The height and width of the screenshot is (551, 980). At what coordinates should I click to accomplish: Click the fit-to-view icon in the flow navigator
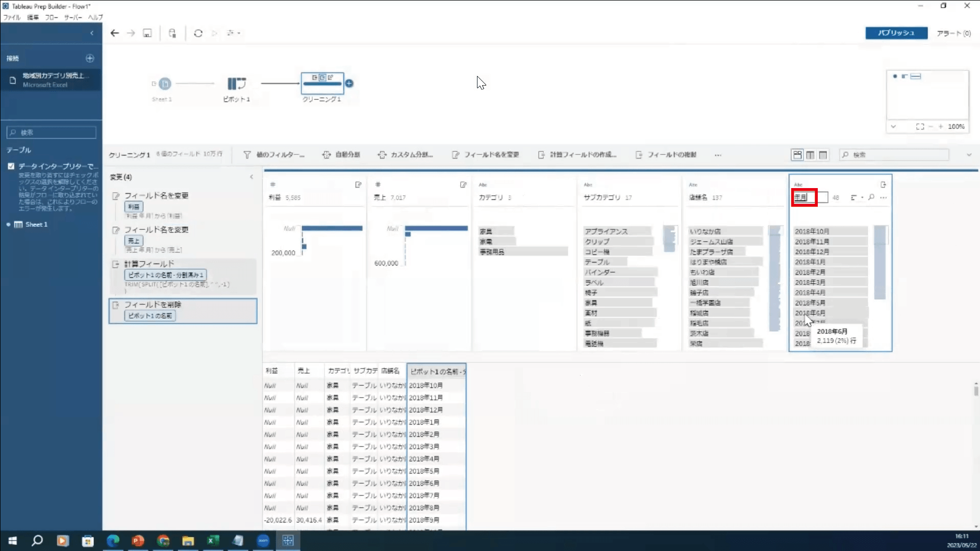920,126
